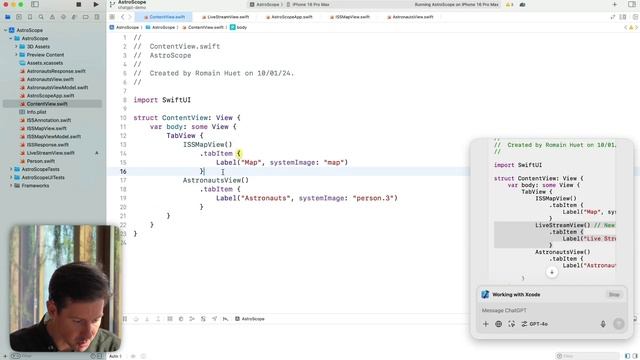
Task: Show the yellow warnings indicator in activity bar
Action: [509, 4]
